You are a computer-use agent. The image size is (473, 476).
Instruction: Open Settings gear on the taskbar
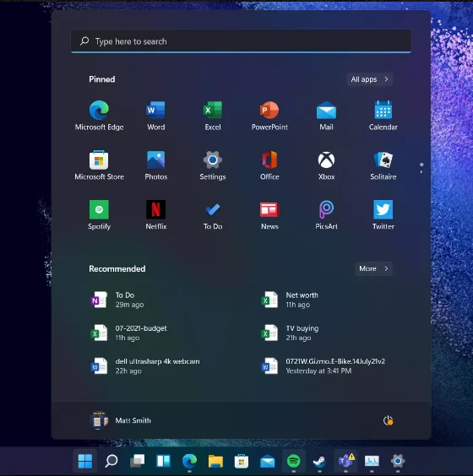click(398, 461)
